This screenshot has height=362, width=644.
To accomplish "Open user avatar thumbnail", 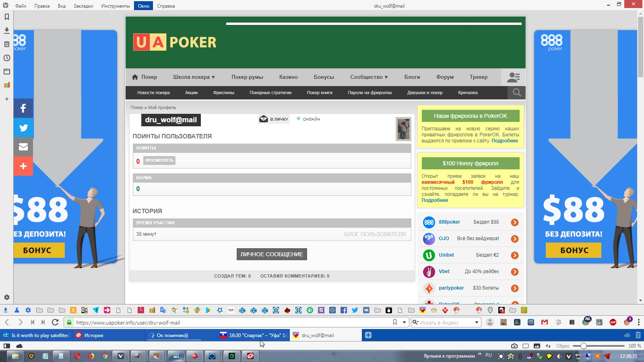I will coord(403,129).
